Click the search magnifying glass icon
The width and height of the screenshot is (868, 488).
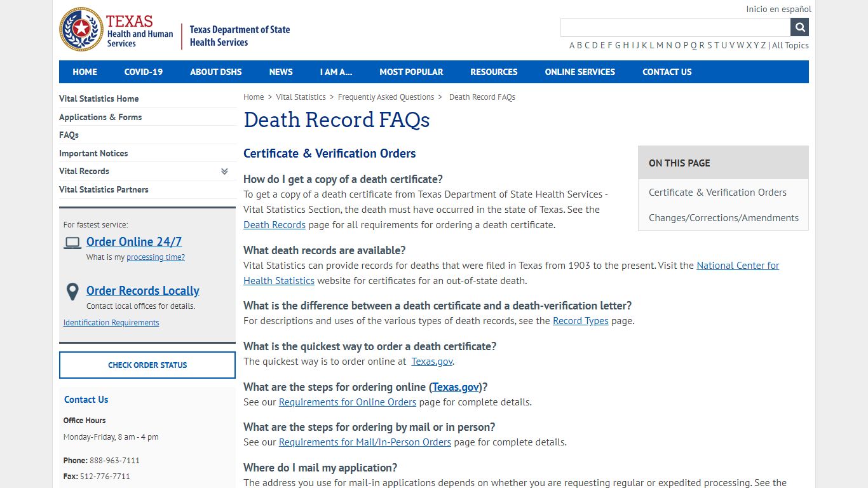click(799, 27)
